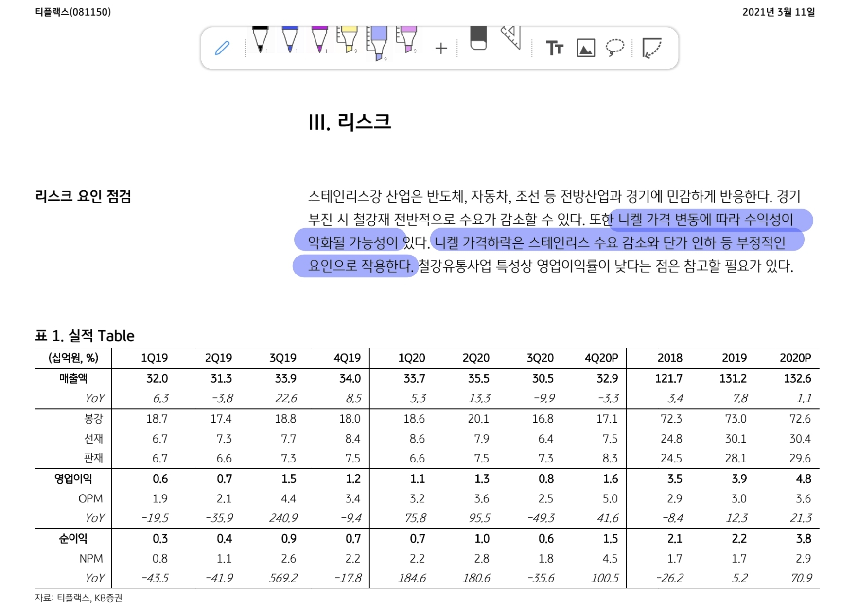Screen dimensions: 841x616
Task: Click the '2Q20' column header
Action: click(476, 358)
